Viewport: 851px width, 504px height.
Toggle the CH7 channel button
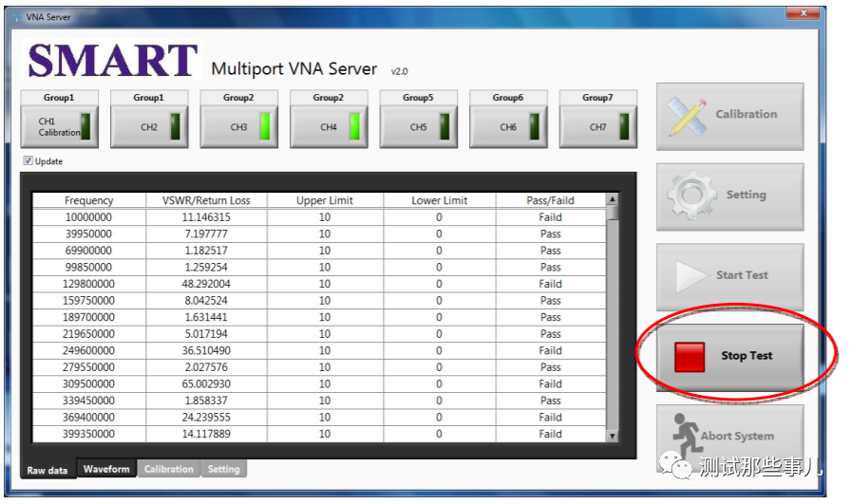(598, 127)
